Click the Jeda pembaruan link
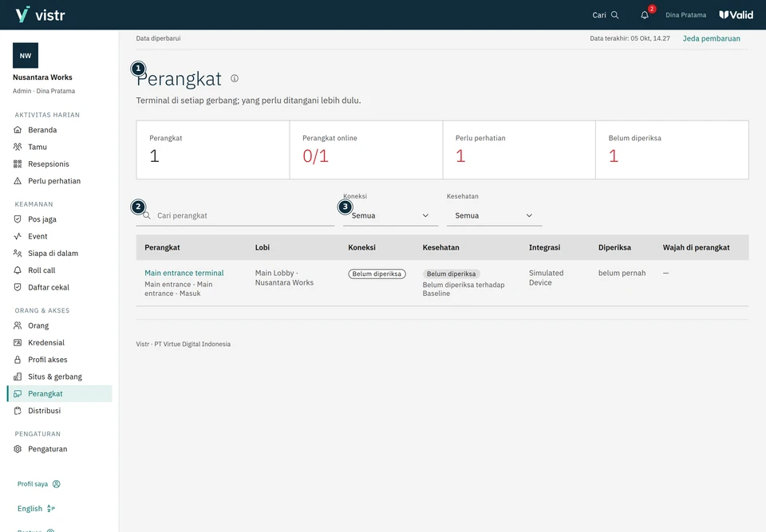This screenshot has width=766, height=532. point(711,38)
